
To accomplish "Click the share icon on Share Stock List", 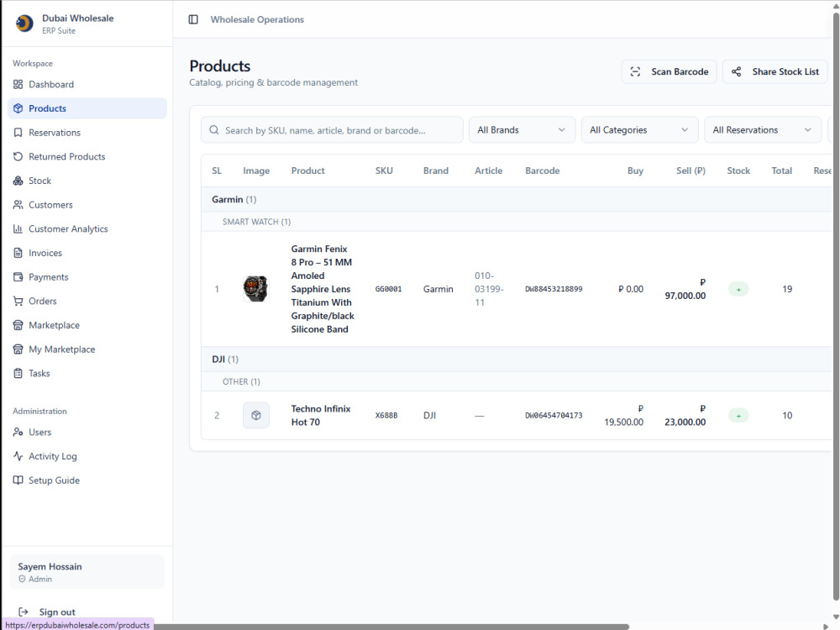I will (737, 71).
